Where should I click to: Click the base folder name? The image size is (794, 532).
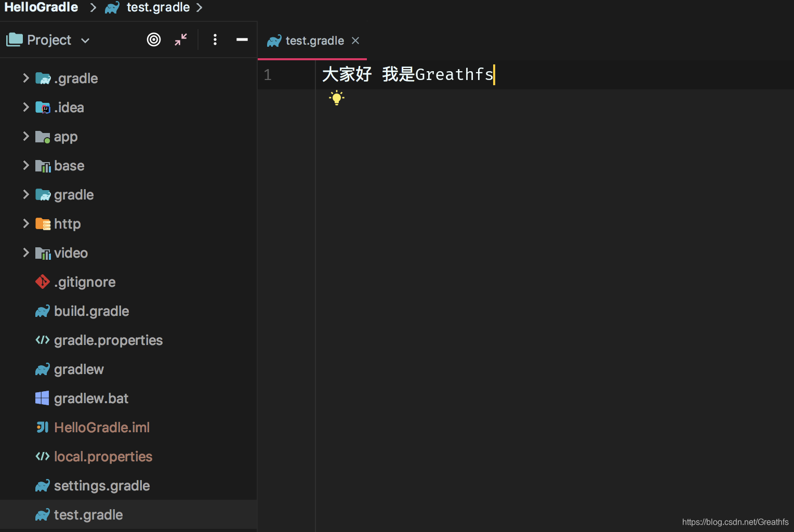coord(69,166)
